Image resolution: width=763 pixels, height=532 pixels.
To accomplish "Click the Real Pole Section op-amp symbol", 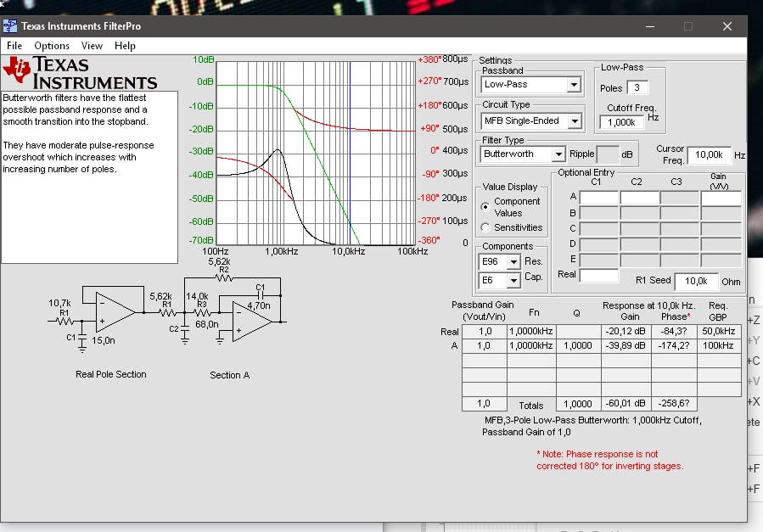I will point(115,312).
